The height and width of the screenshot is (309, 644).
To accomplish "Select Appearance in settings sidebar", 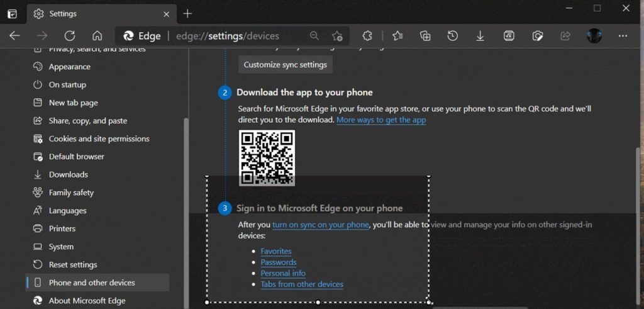I will tap(69, 67).
